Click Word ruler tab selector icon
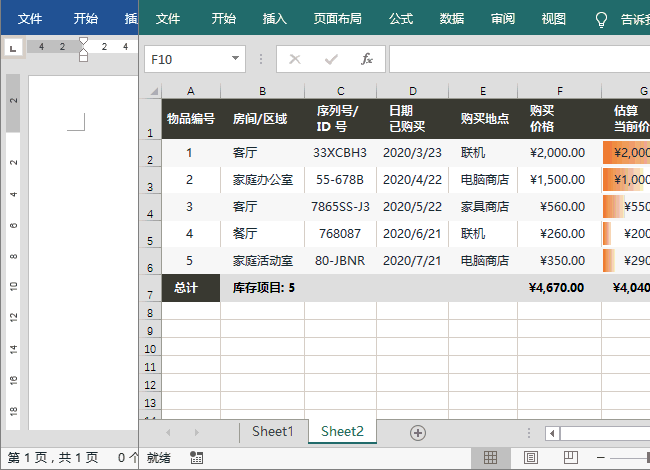 coord(12,47)
